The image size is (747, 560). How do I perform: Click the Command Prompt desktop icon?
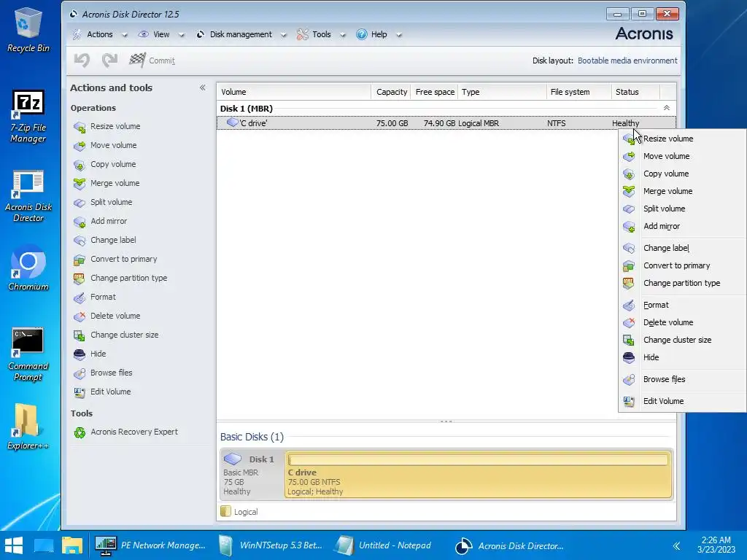pyautogui.click(x=28, y=354)
